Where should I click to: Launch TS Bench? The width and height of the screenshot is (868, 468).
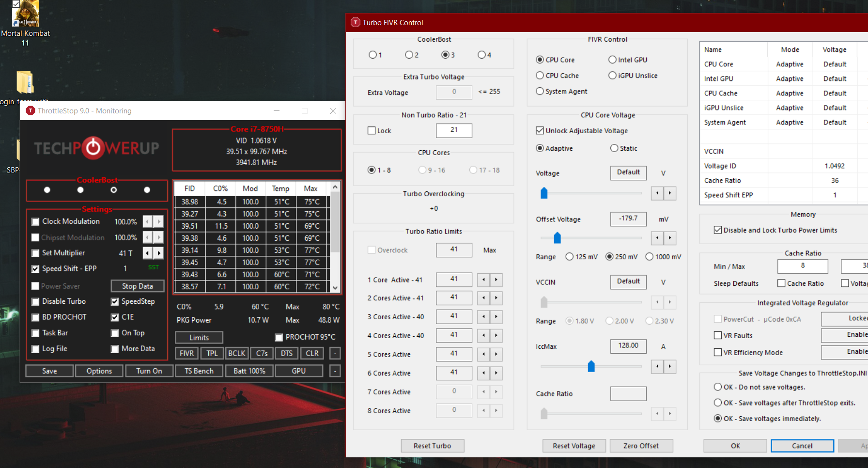coord(199,371)
